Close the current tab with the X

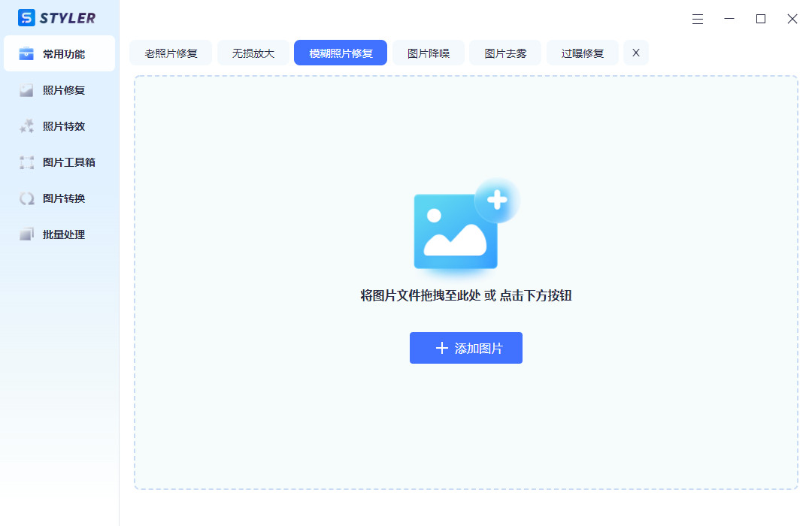pyautogui.click(x=635, y=53)
